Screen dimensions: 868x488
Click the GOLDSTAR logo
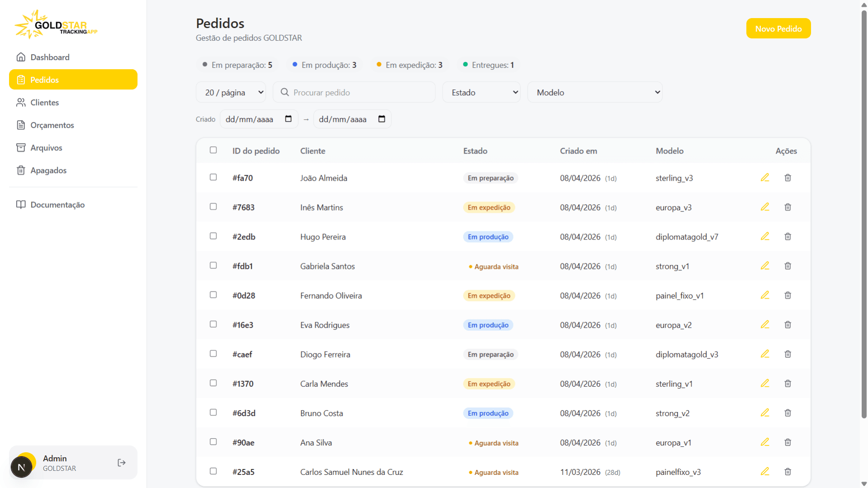click(x=55, y=24)
